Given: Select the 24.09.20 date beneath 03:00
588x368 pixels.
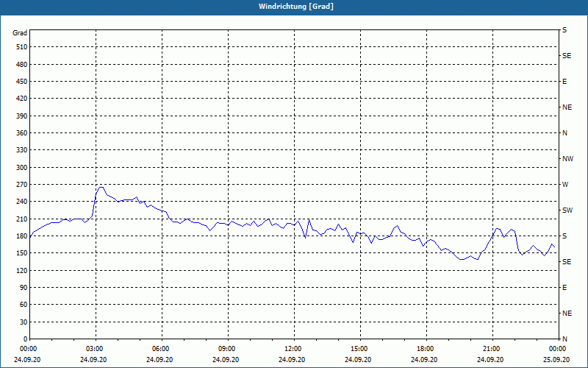Looking at the screenshot, I should (93, 360).
